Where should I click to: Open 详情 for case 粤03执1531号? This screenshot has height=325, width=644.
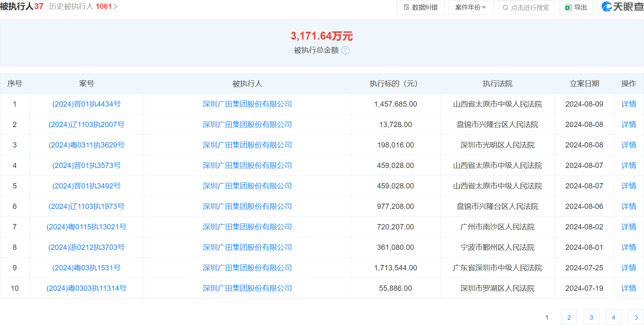click(x=629, y=268)
